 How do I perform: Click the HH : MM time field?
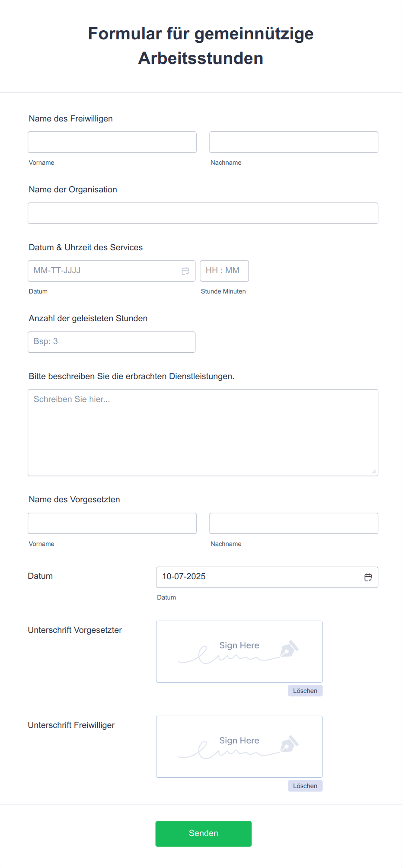[x=224, y=271]
